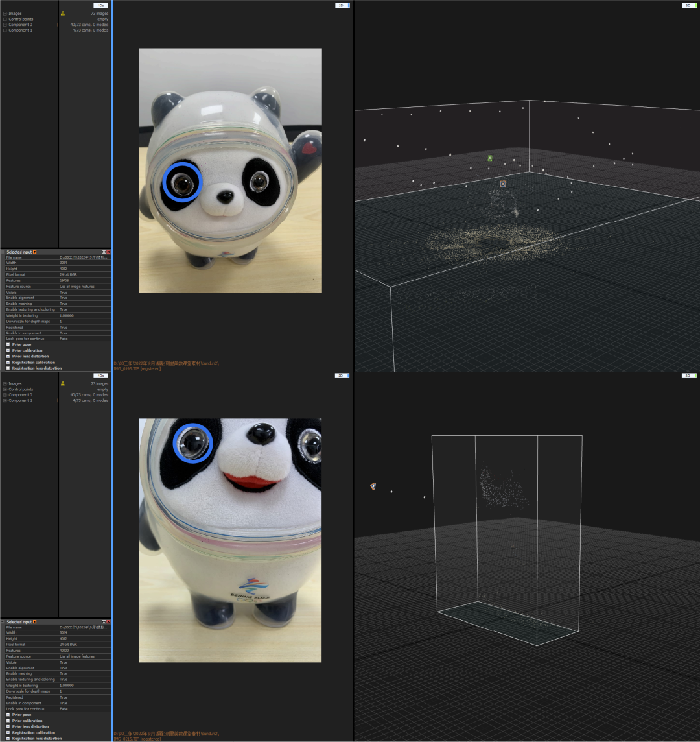
Task: Open the orange Selected input menu icon, IMG_0215 panel
Action: tap(34, 622)
